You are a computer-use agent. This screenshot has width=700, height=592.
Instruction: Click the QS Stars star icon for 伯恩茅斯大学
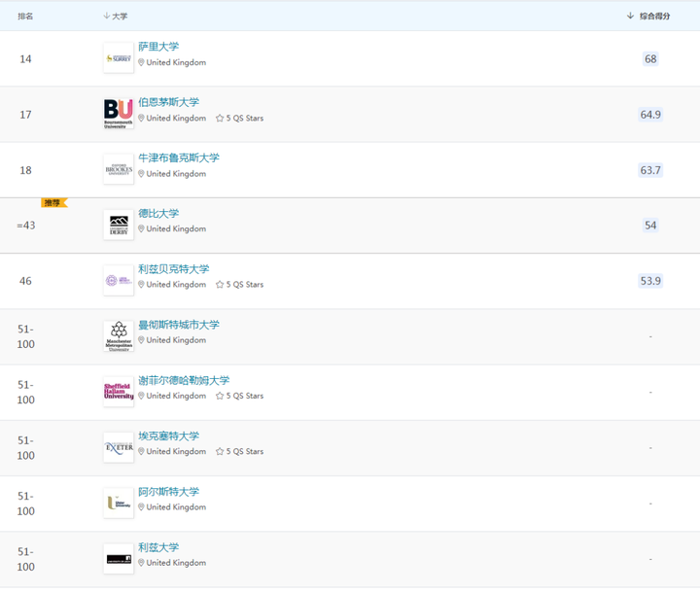pos(220,119)
